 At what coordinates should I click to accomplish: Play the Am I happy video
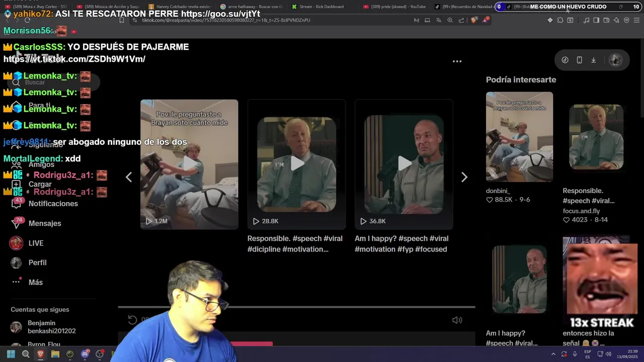point(404,164)
